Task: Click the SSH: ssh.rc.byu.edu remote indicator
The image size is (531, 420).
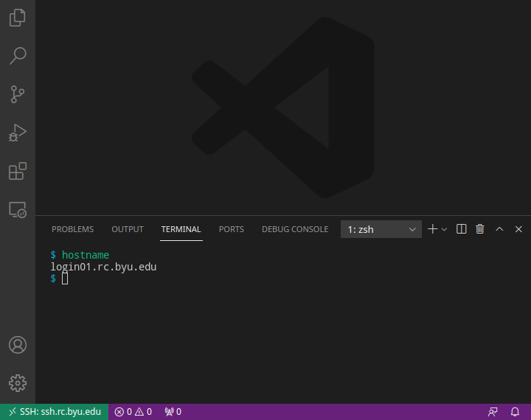Action: [54, 412]
